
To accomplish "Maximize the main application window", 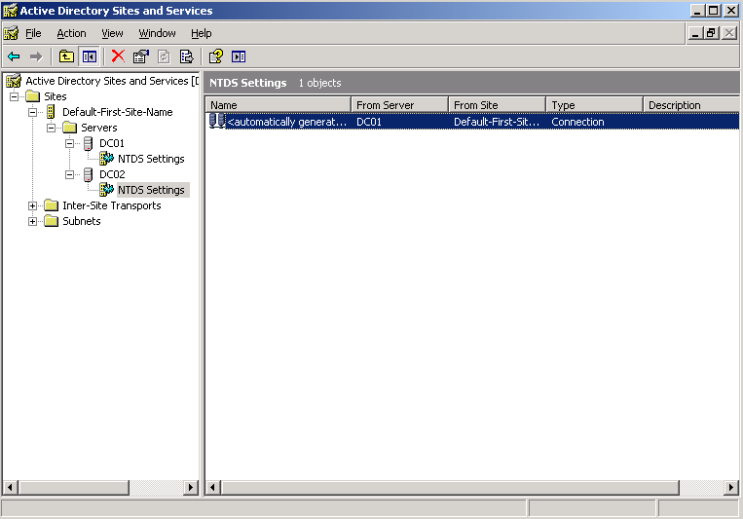I will (x=713, y=10).
